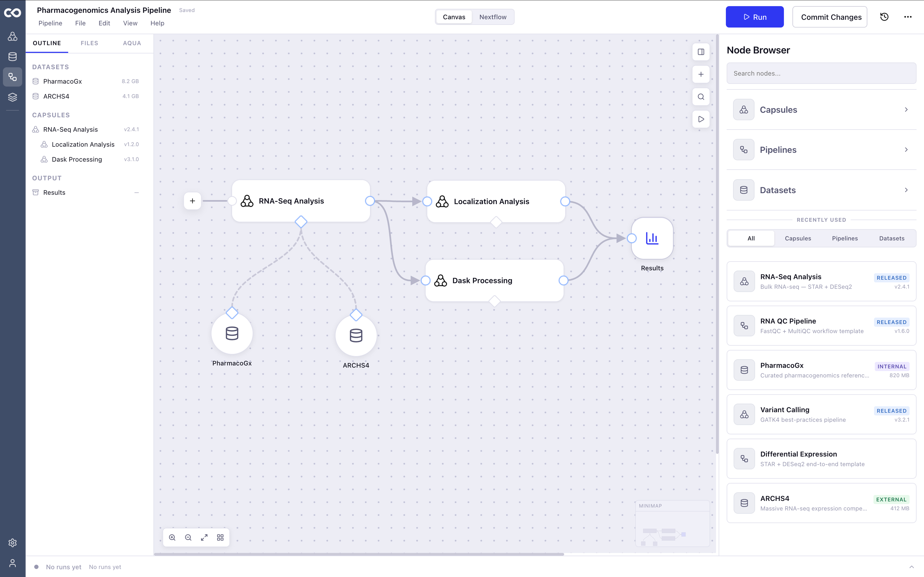Open Settings gear at bottom of sidebar
This screenshot has width=924, height=577.
click(x=13, y=543)
